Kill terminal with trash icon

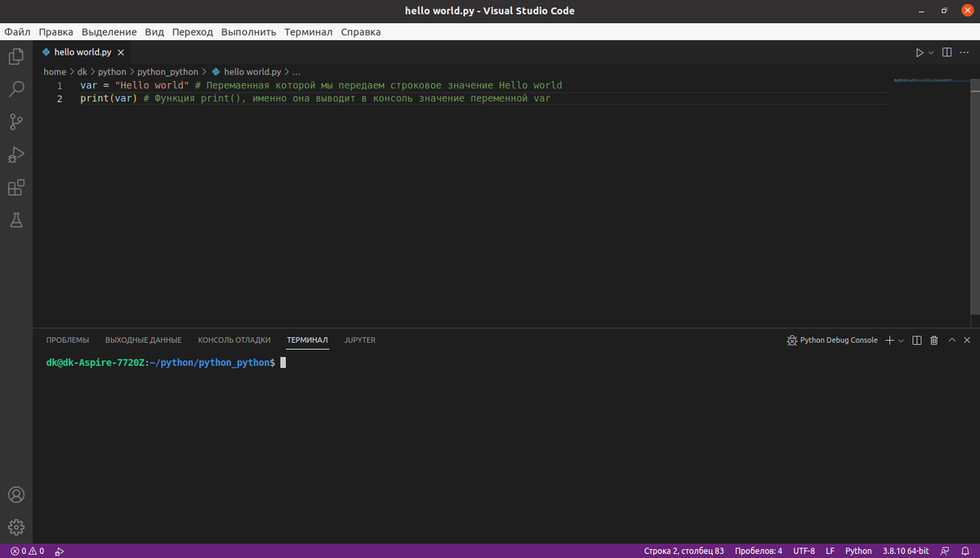934,340
